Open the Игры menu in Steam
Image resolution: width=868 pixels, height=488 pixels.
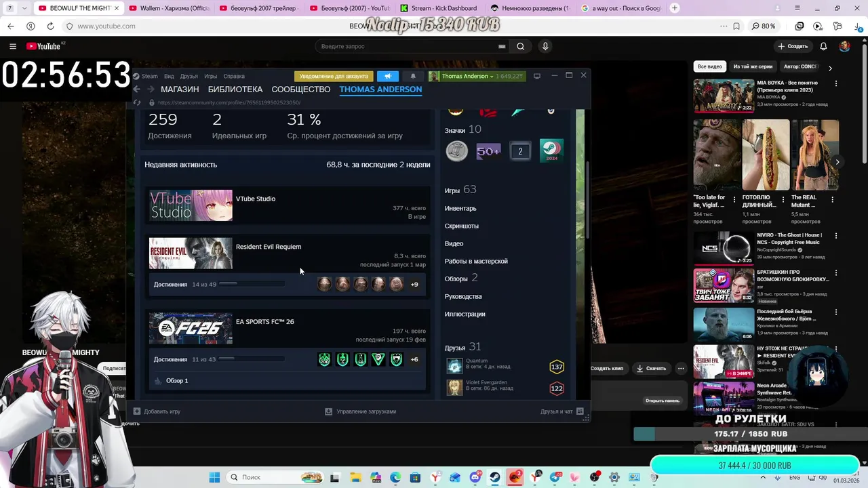coord(211,76)
